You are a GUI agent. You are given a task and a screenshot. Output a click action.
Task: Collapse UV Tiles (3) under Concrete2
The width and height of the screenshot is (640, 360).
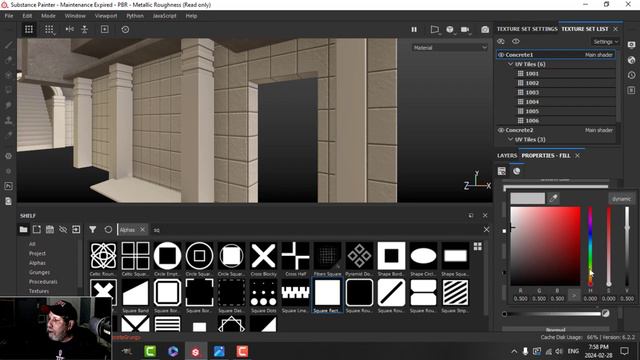(x=510, y=140)
